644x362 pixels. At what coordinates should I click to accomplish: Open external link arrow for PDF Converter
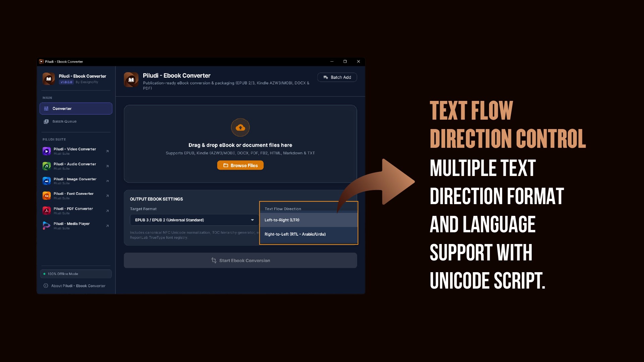[x=107, y=211]
